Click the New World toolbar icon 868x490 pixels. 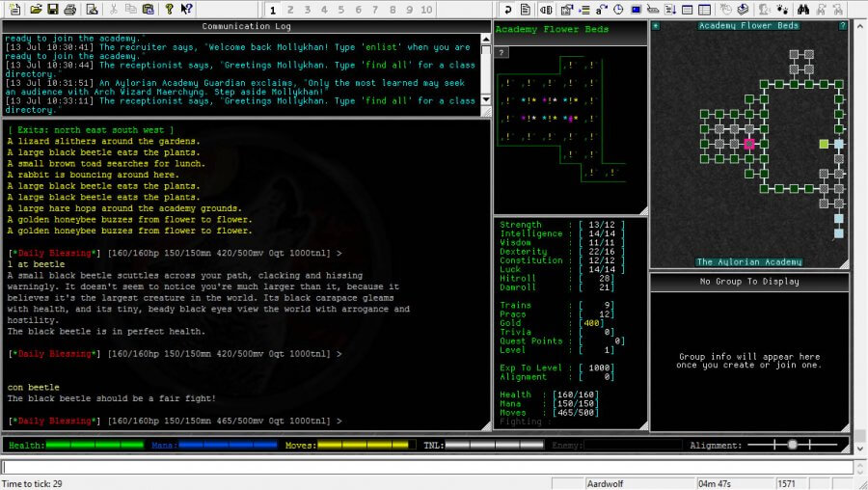[x=14, y=10]
